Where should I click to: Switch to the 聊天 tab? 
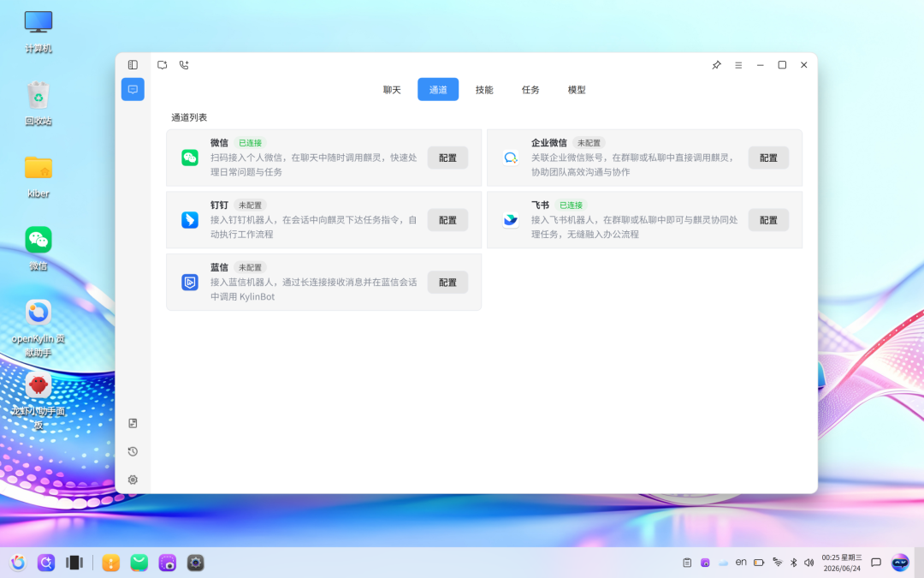click(392, 90)
